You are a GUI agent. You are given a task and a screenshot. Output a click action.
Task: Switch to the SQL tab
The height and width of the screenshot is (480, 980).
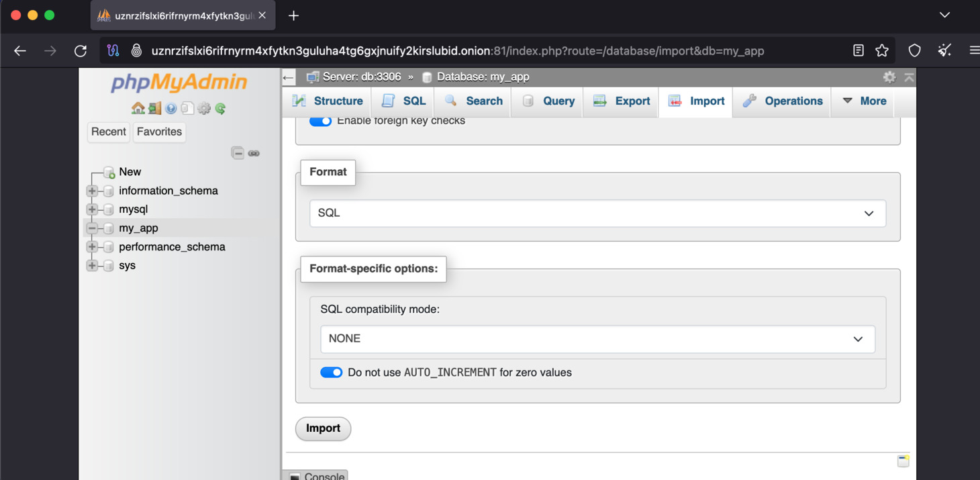tap(403, 101)
